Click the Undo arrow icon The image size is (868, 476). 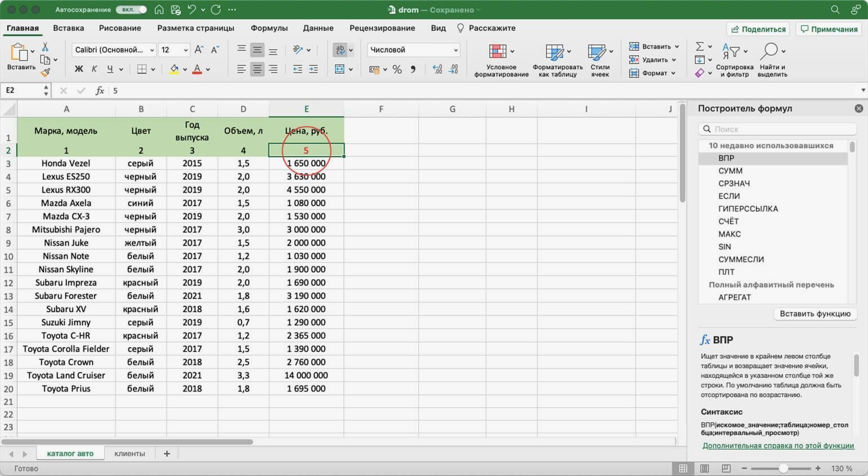pos(192,10)
